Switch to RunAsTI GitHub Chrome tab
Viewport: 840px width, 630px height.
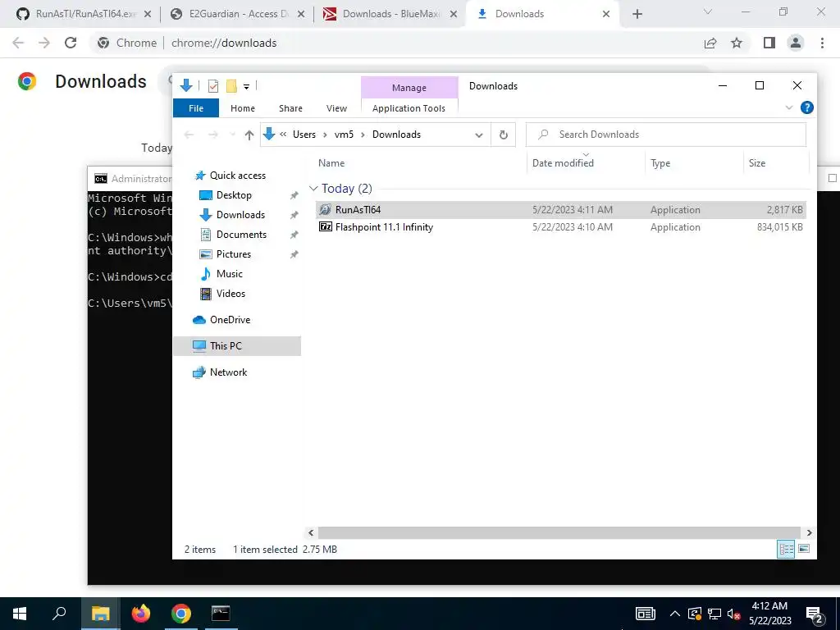pyautogui.click(x=84, y=14)
